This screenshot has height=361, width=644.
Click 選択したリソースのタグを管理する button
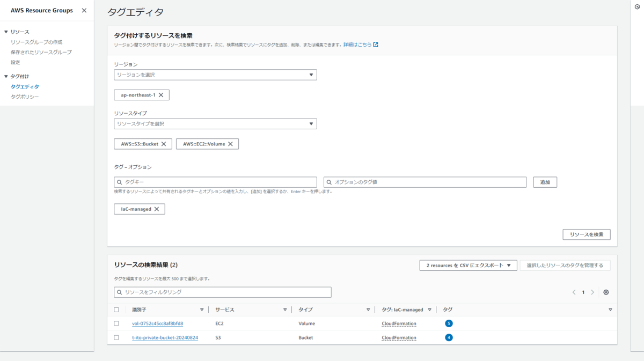pyautogui.click(x=565, y=266)
